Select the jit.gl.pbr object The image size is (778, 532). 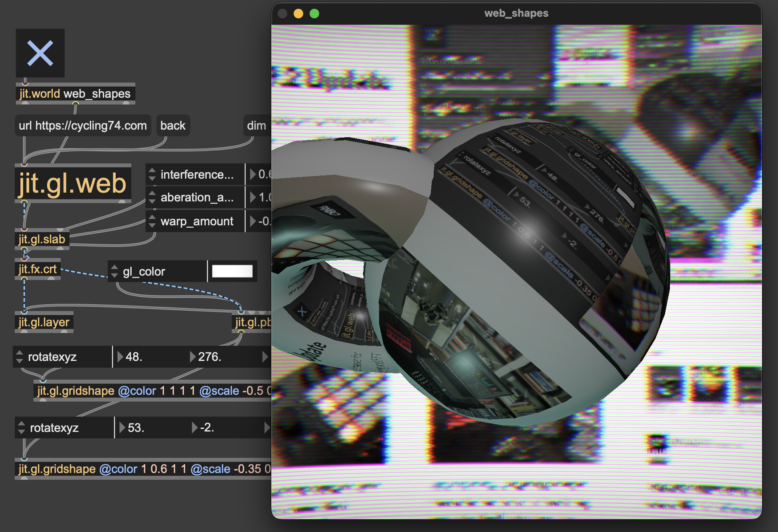pos(252,322)
